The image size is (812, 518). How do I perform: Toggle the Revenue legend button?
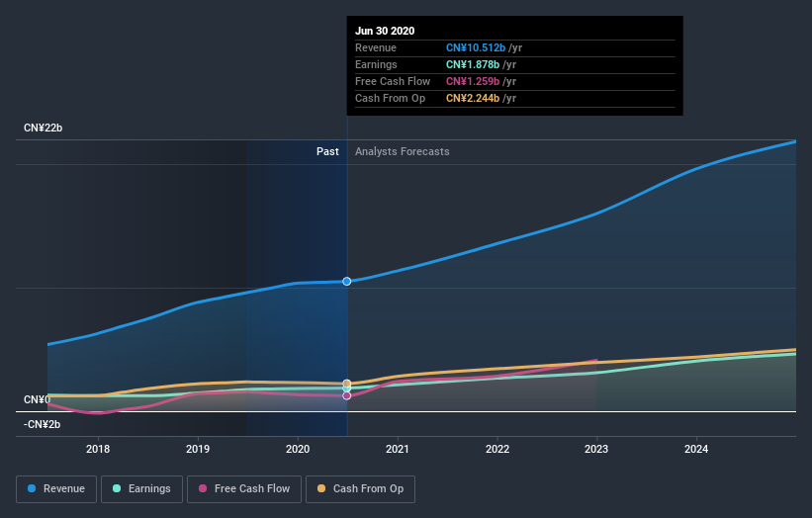(56, 489)
